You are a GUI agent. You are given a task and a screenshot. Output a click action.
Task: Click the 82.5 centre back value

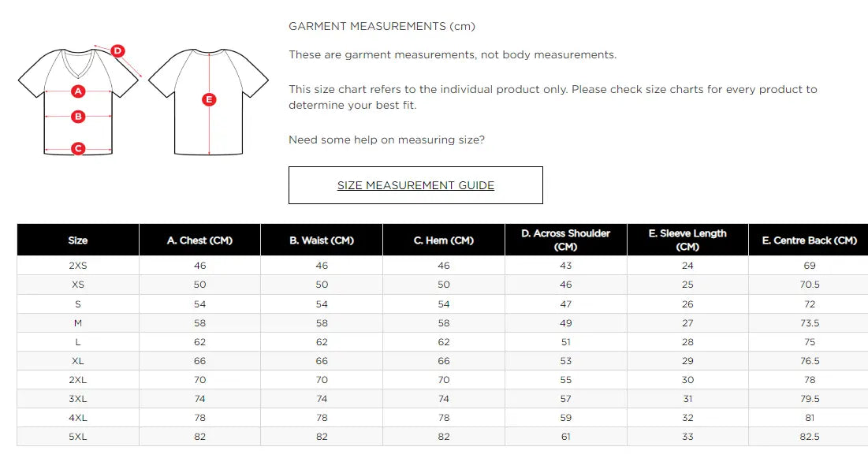[810, 437]
